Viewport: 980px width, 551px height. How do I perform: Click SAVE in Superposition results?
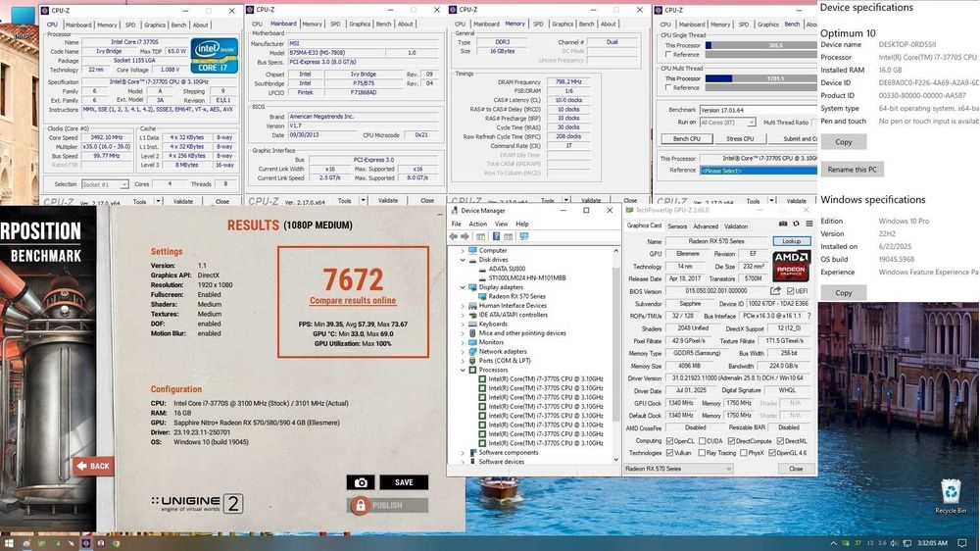[404, 482]
